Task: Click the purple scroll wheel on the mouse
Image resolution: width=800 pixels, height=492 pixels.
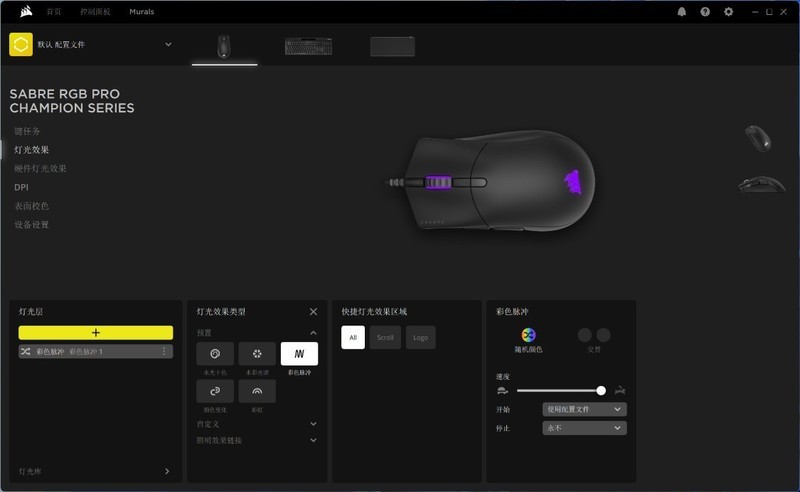Action: (438, 182)
